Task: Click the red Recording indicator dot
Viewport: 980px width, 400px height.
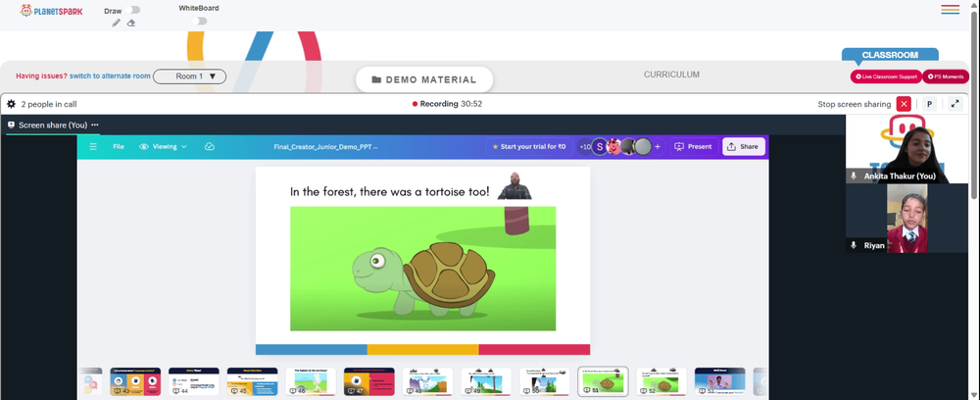Action: pos(415,104)
